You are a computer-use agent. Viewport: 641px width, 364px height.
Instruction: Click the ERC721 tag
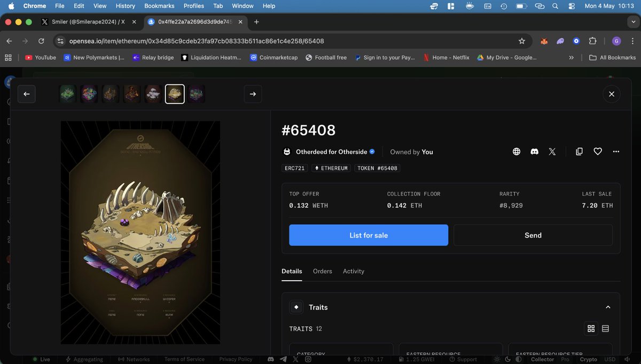[295, 168]
